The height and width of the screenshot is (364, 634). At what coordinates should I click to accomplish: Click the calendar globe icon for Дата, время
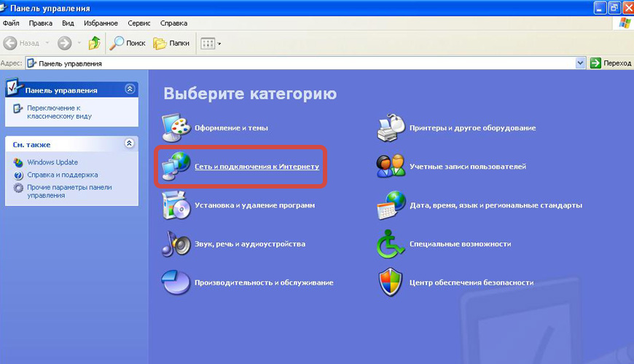pyautogui.click(x=391, y=205)
